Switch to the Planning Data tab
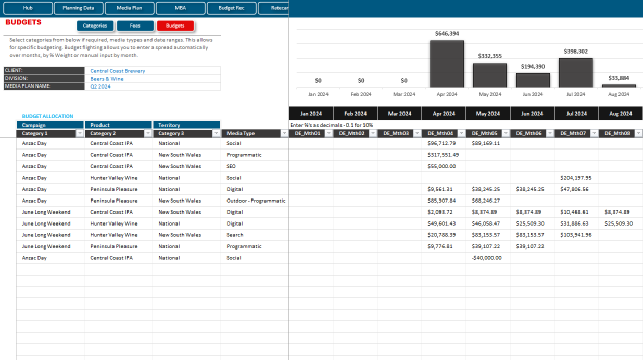644x361 pixels. [79, 8]
